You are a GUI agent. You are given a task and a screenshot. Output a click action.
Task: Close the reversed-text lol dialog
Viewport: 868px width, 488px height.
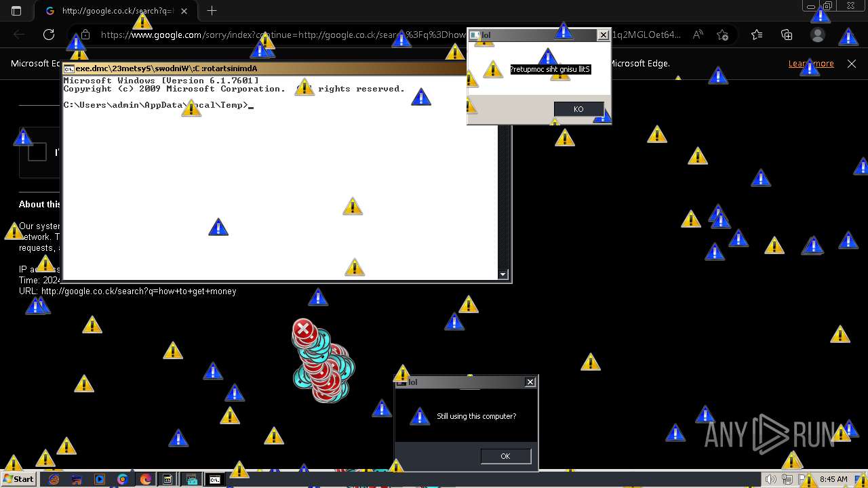tap(603, 35)
